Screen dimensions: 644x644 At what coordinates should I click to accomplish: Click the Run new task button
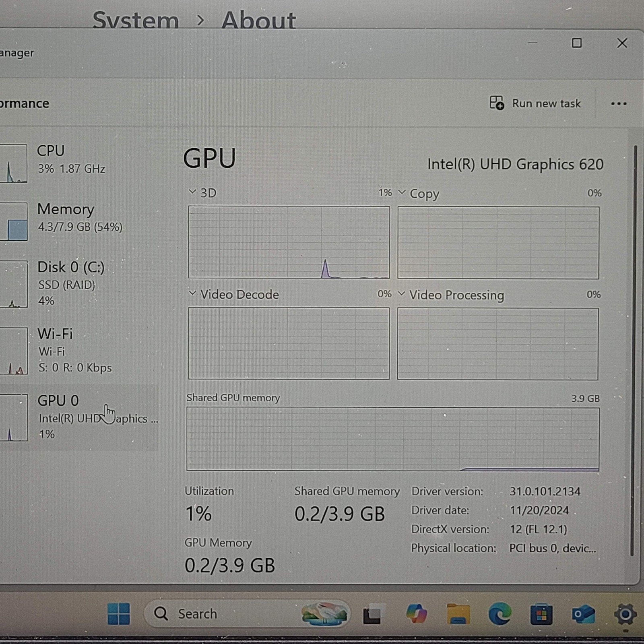[535, 103]
